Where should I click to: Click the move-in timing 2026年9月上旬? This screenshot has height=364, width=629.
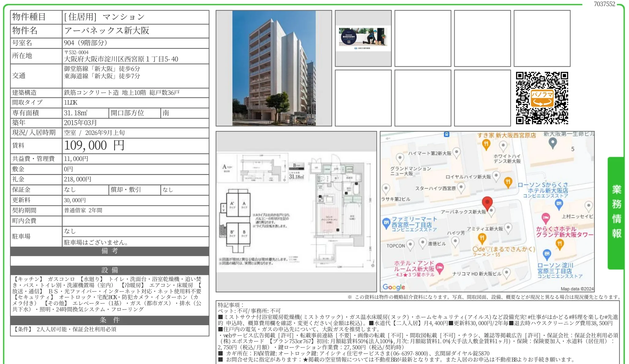[105, 133]
